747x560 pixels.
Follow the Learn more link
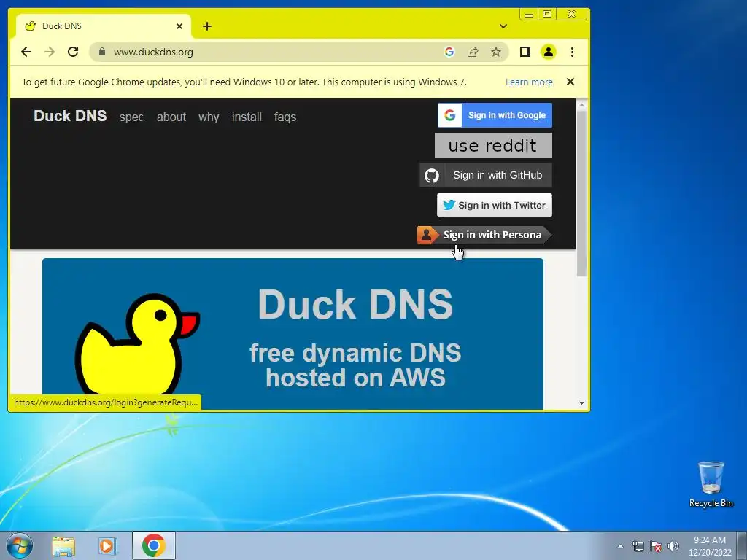click(x=529, y=82)
